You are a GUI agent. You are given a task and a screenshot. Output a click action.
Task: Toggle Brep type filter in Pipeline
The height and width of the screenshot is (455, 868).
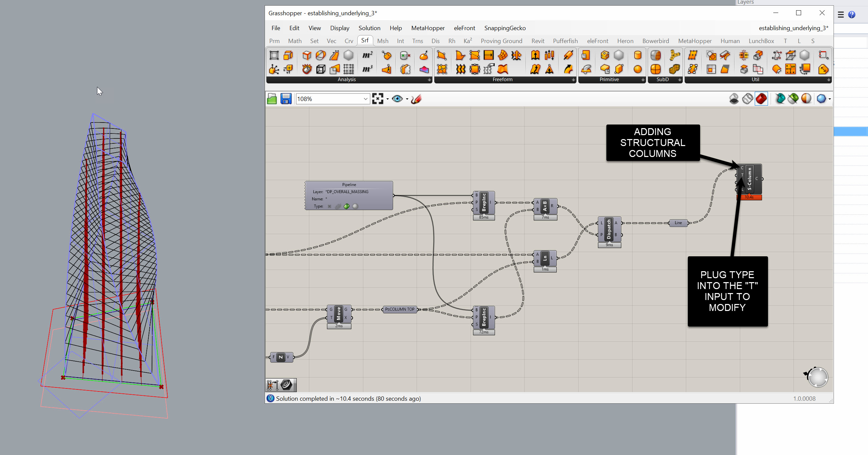347,206
